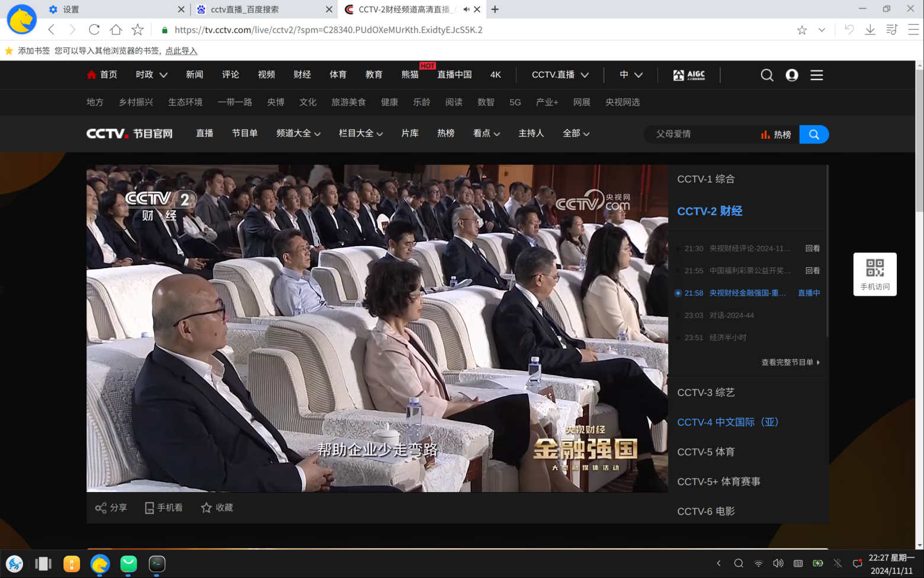Expand the 看点 menu

(486, 133)
